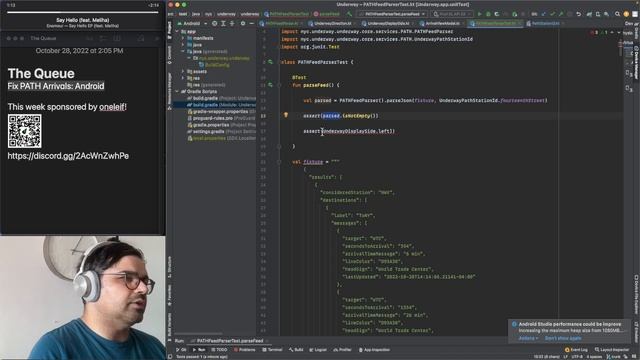Viewport: 640px width, 360px height.
Task: Click the project panel settings gear icon
Action: coord(243,23)
